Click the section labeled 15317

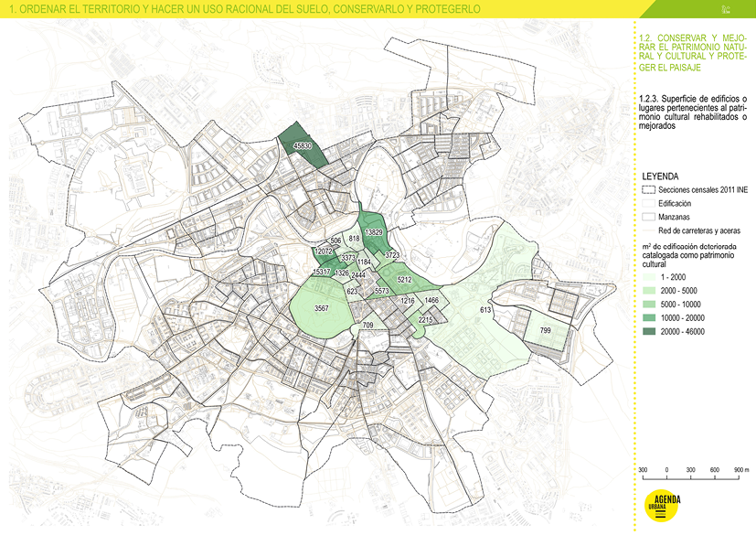coord(321,273)
